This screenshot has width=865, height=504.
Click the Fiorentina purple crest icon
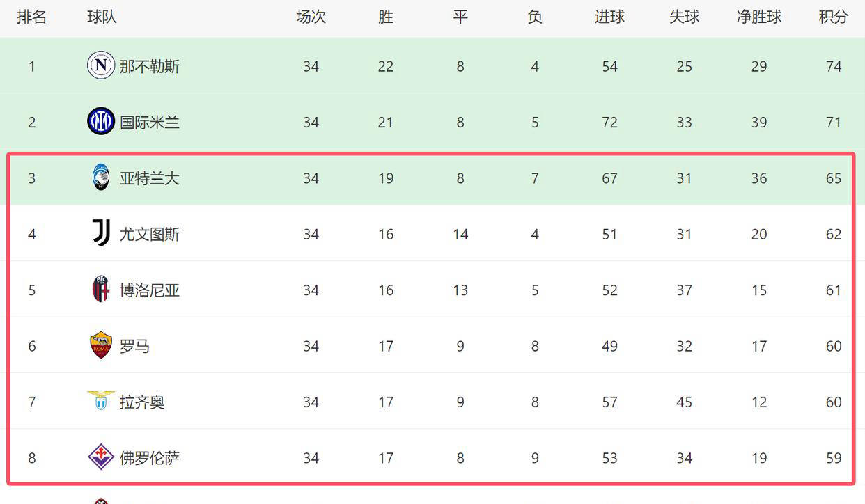pos(101,457)
